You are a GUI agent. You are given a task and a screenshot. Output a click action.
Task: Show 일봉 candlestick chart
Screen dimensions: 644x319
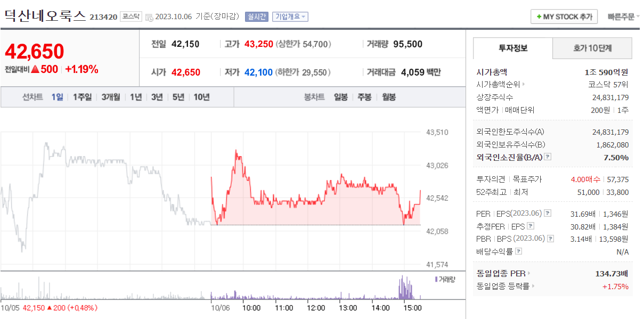tap(341, 97)
